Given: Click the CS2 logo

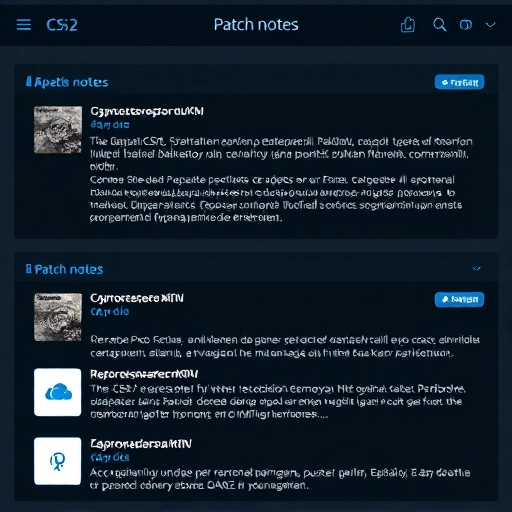Looking at the screenshot, I should (62, 25).
